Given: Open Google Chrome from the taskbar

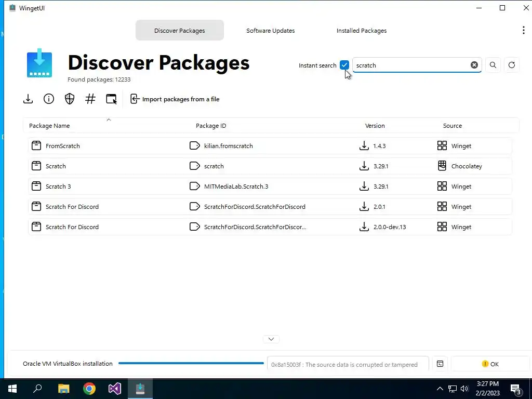Looking at the screenshot, I should [x=89, y=389].
